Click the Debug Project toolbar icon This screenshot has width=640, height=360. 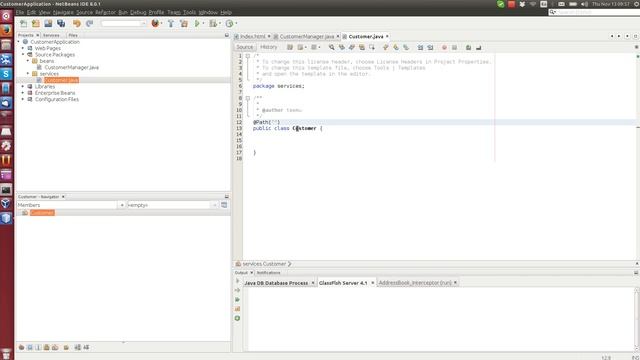pyautogui.click(x=213, y=24)
